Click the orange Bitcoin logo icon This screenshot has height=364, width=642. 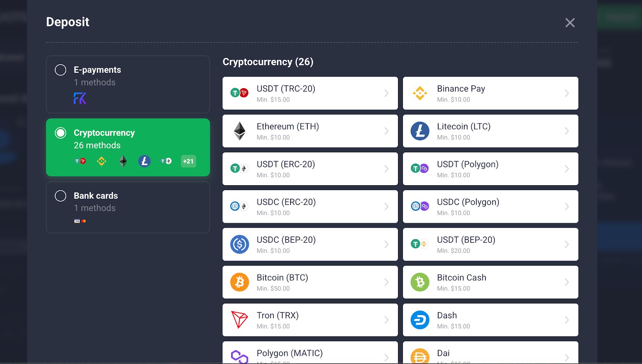[240, 282]
